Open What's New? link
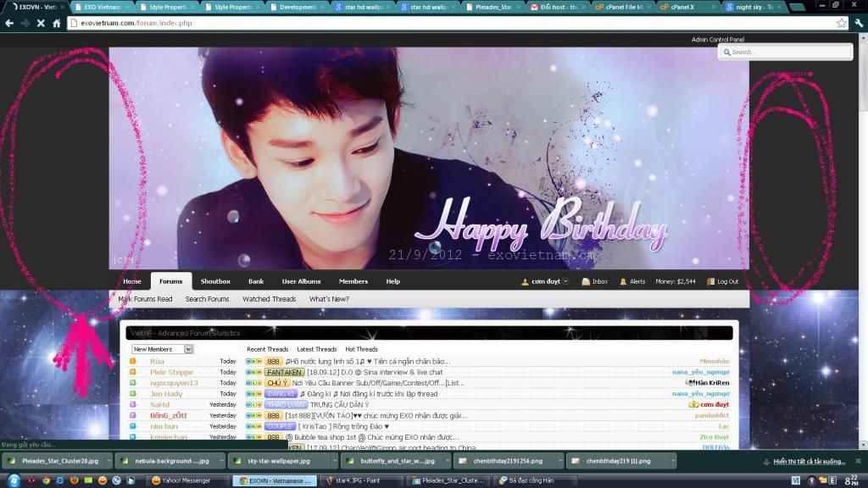This screenshot has height=488, width=868. click(329, 299)
